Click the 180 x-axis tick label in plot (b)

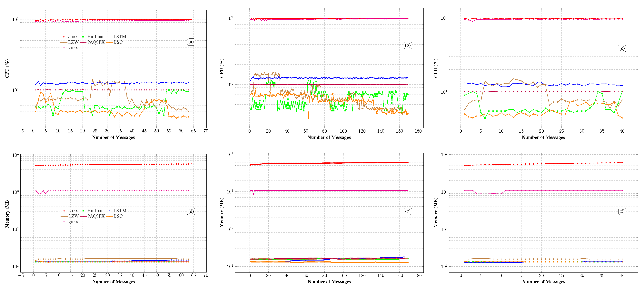point(418,131)
